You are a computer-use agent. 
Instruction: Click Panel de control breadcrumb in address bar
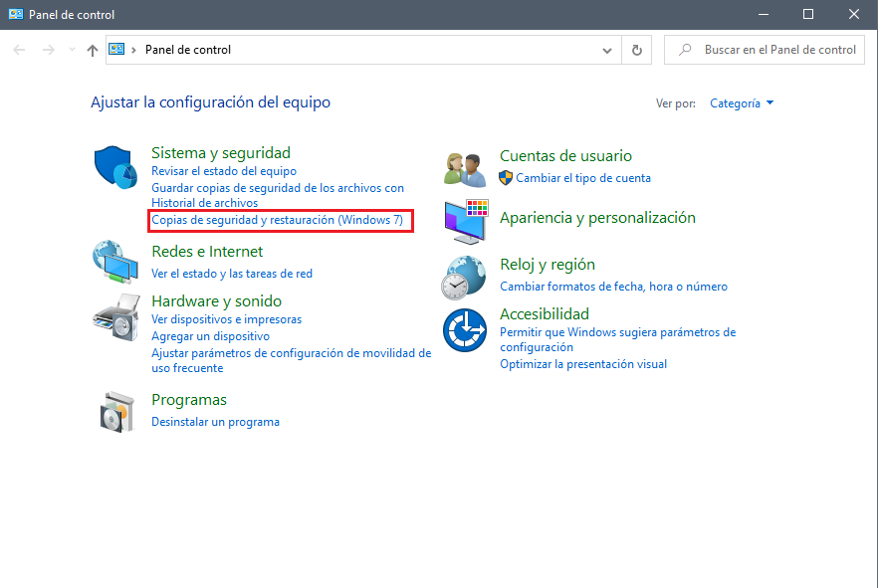pyautogui.click(x=188, y=50)
